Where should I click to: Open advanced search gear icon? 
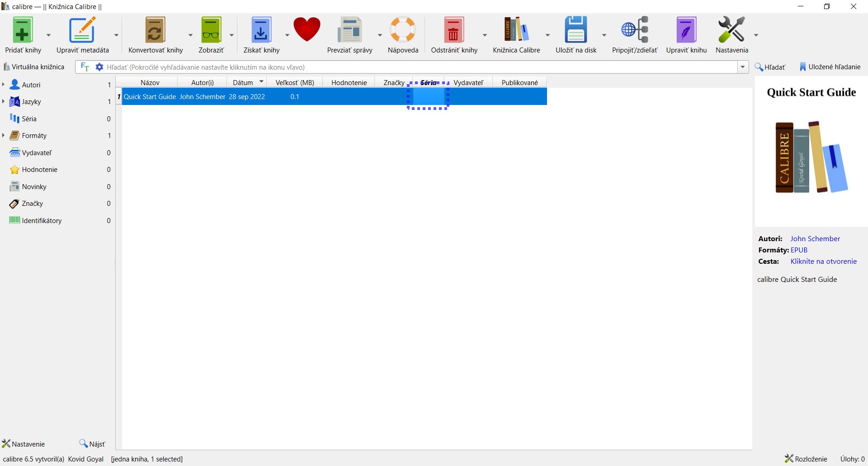coord(99,67)
